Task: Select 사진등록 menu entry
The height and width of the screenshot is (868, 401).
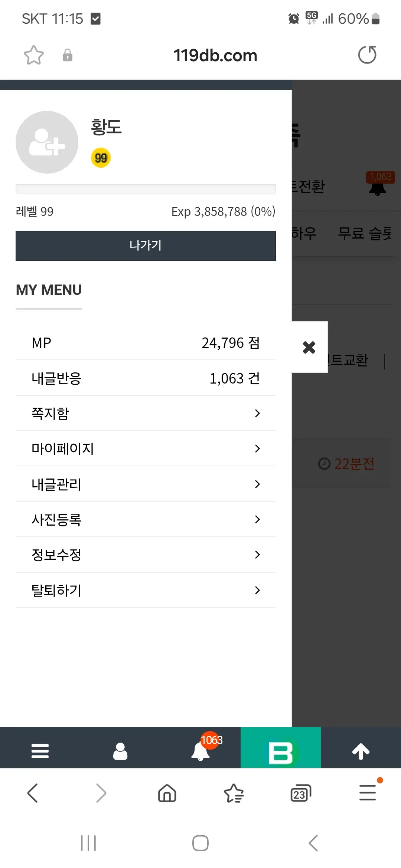Action: coord(146,519)
